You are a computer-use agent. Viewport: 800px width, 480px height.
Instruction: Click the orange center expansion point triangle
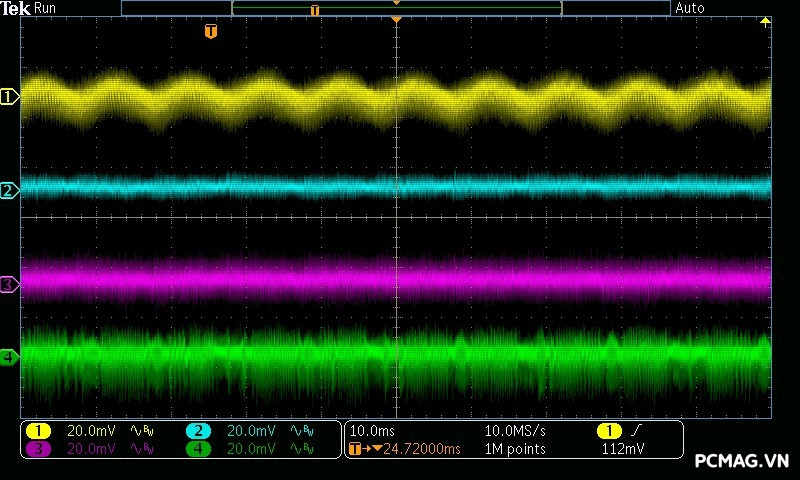point(397,20)
